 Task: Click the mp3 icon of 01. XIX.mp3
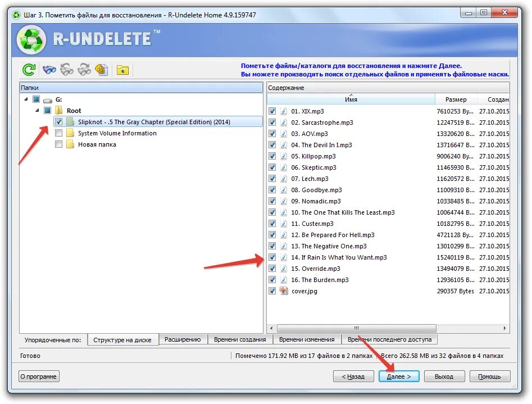click(284, 111)
